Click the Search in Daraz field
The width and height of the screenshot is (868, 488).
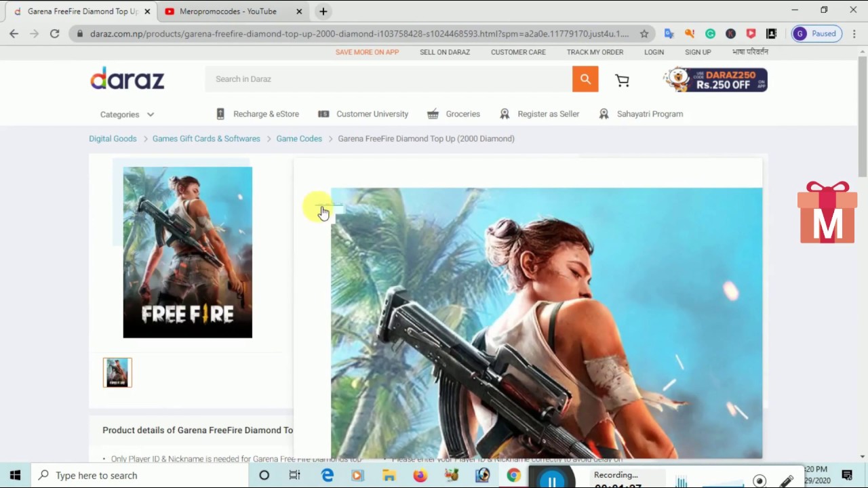(x=389, y=79)
